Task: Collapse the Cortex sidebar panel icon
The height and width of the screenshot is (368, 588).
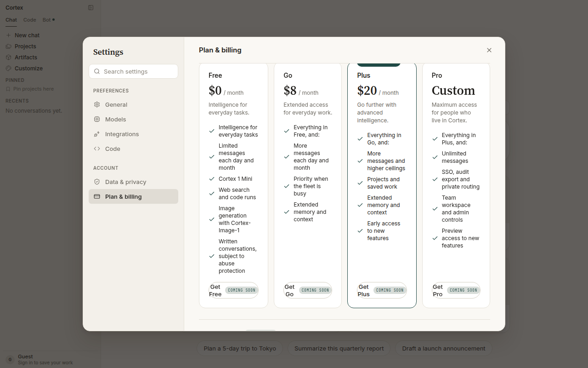Action: coord(90,8)
